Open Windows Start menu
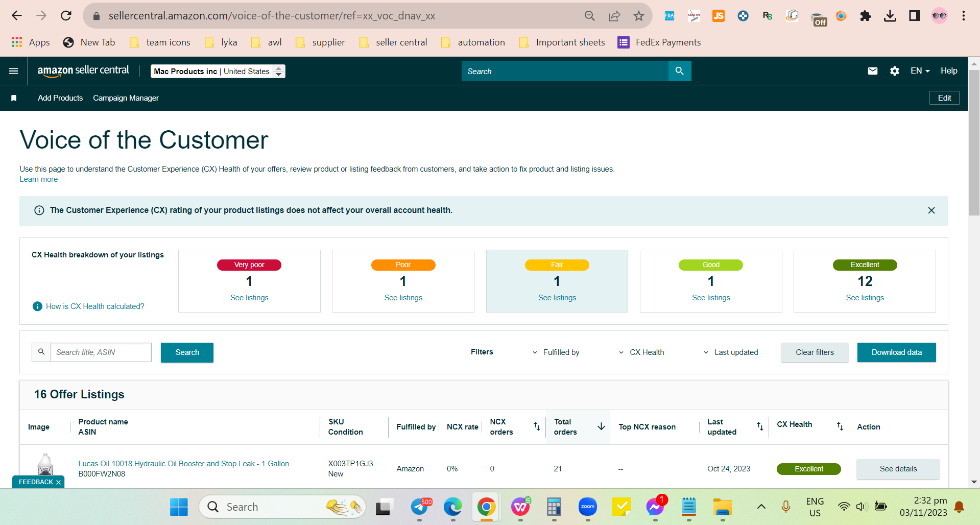The image size is (980, 525). tap(179, 507)
